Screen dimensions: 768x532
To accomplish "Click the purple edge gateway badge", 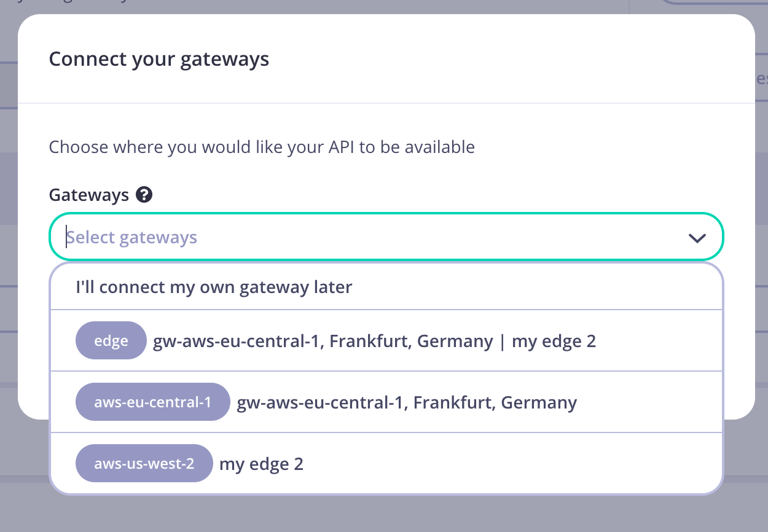I will [111, 340].
